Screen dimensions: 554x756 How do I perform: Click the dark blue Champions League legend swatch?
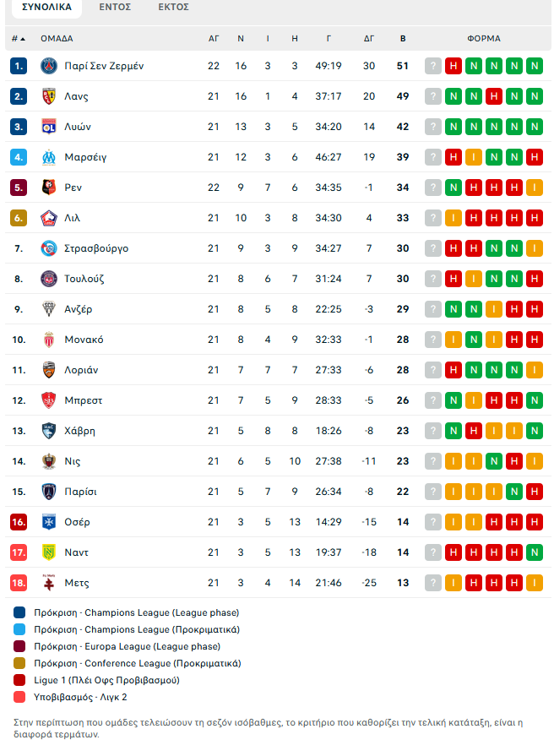pos(19,612)
